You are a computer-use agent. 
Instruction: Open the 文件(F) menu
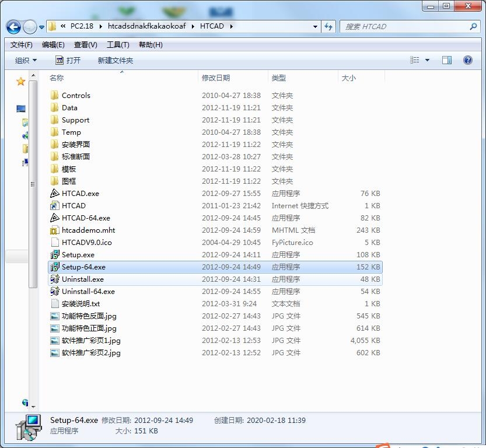[x=21, y=45]
